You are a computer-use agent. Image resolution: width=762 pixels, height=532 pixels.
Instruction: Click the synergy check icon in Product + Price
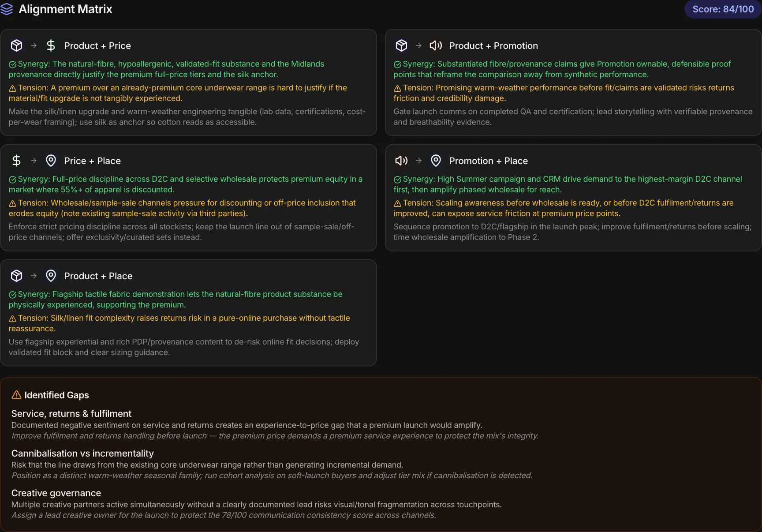coord(12,64)
